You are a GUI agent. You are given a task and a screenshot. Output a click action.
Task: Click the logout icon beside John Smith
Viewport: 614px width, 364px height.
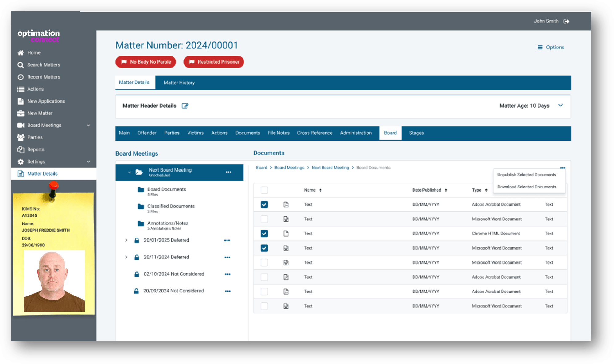pyautogui.click(x=566, y=21)
